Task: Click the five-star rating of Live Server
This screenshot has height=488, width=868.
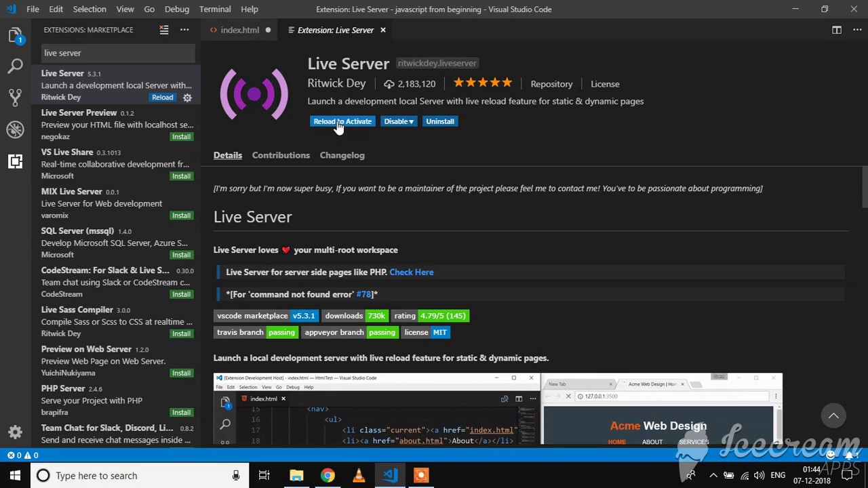Action: pos(483,83)
